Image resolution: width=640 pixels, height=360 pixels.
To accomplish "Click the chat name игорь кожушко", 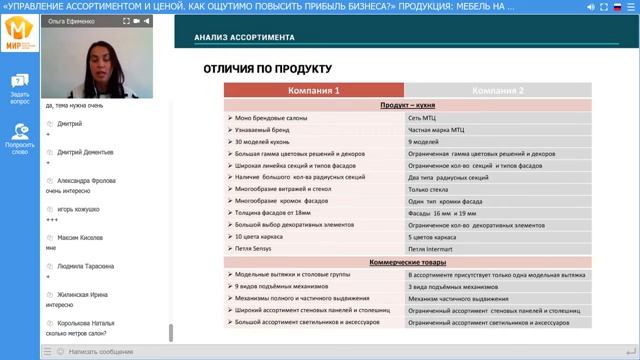I will click(x=78, y=209).
